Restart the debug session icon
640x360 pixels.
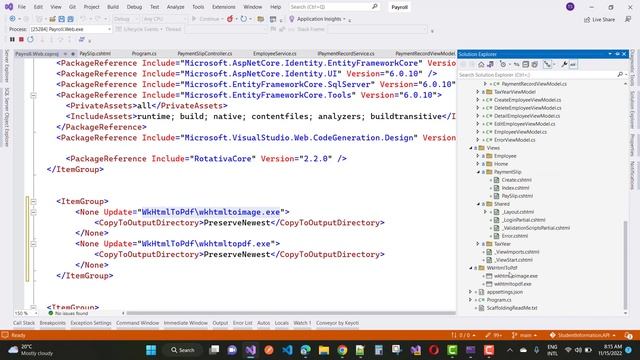[x=31, y=40]
